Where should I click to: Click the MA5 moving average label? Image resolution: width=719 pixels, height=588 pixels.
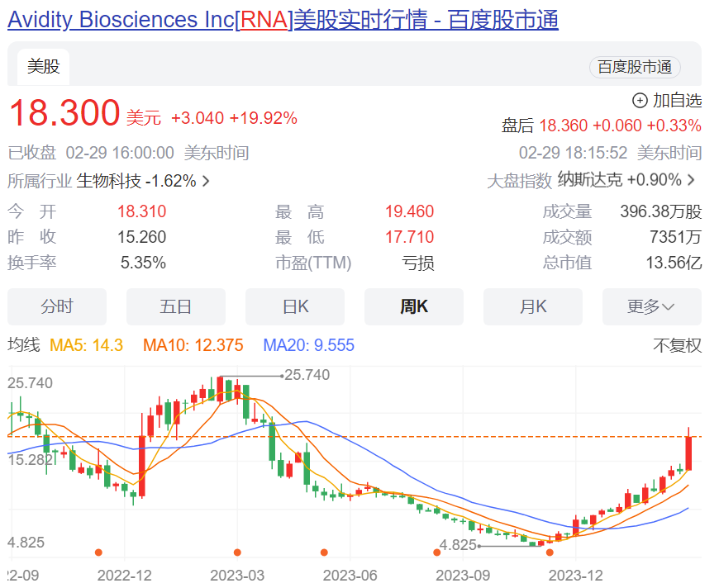(87, 345)
